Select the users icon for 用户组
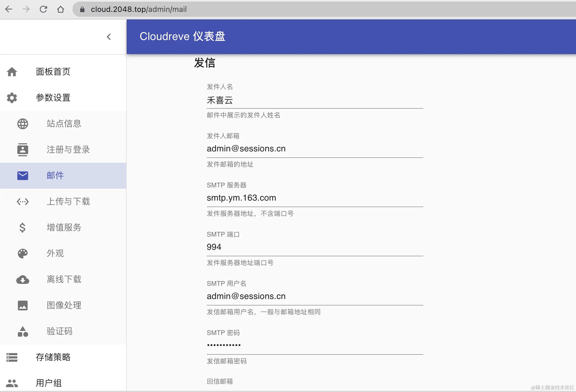 point(12,383)
